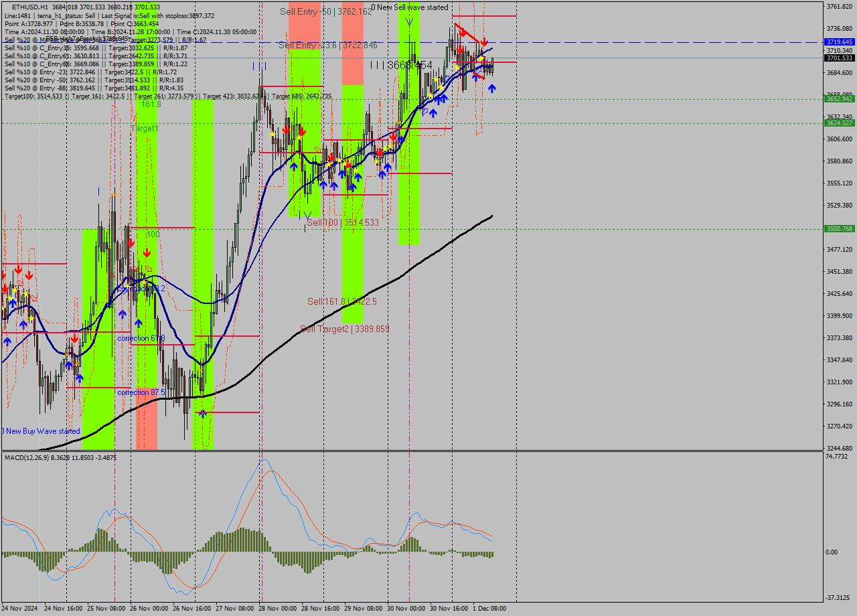Click the 'Sell Entry -50 | 3762.162' chart label
857x616 pixels.
point(325,11)
